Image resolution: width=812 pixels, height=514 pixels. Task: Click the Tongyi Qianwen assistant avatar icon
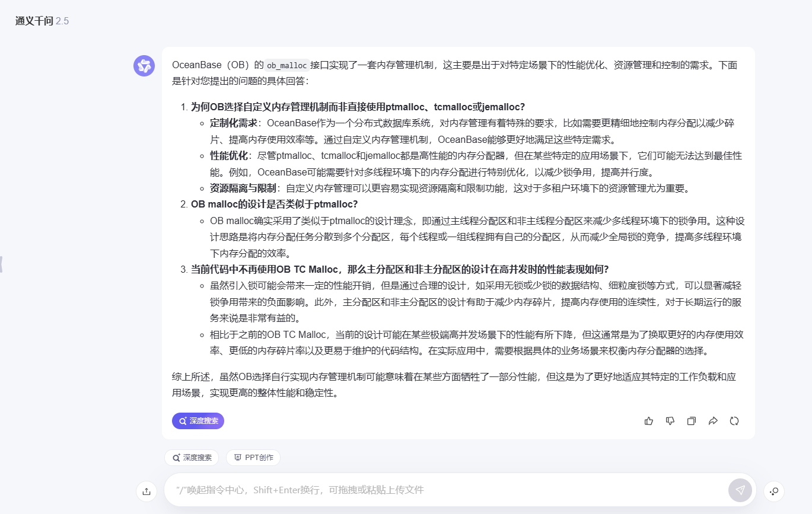pos(144,66)
